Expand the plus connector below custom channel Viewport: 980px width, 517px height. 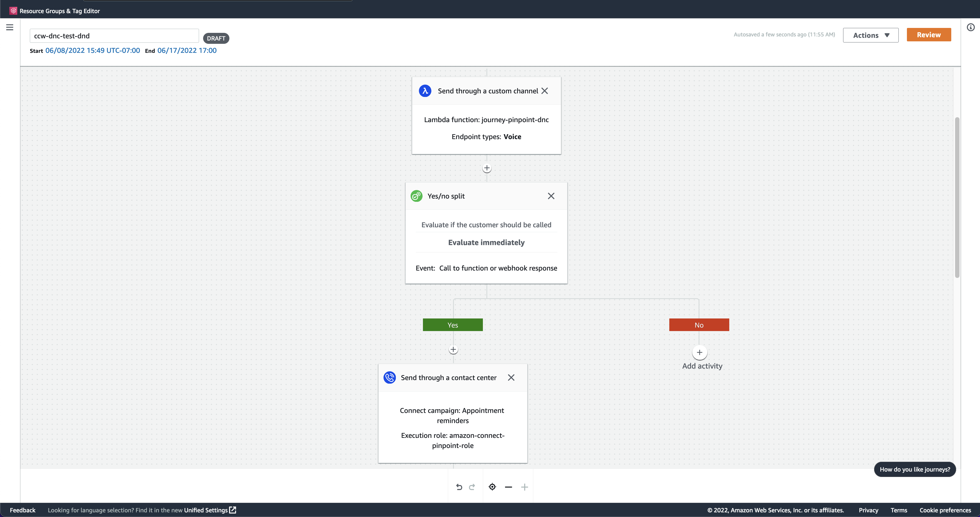tap(487, 168)
